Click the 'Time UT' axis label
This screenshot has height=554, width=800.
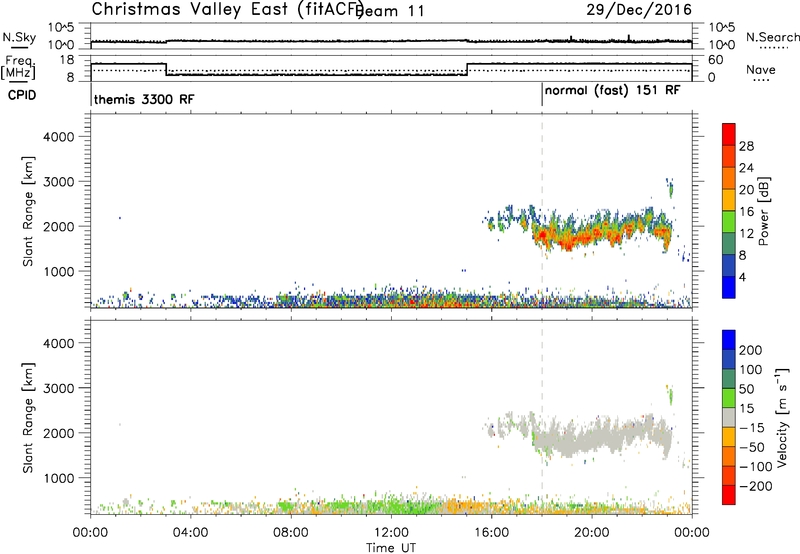pyautogui.click(x=391, y=547)
